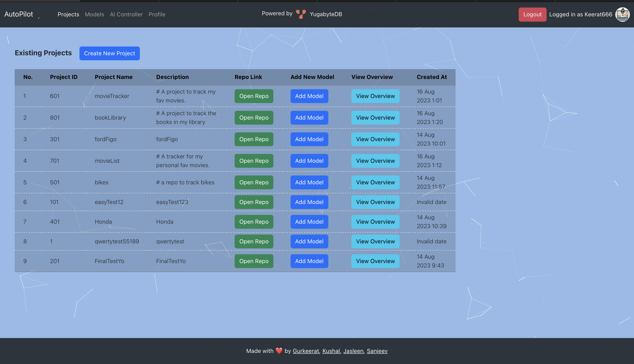
Task: Open Repo for bikes project
Action: click(x=254, y=182)
